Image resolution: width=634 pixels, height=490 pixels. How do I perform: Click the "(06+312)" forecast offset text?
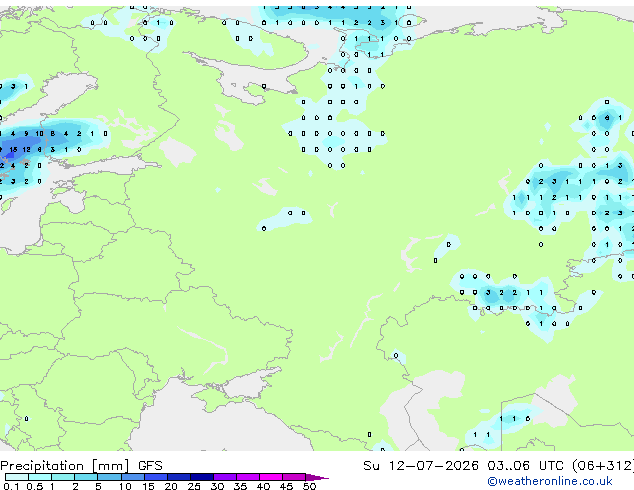[x=603, y=466]
